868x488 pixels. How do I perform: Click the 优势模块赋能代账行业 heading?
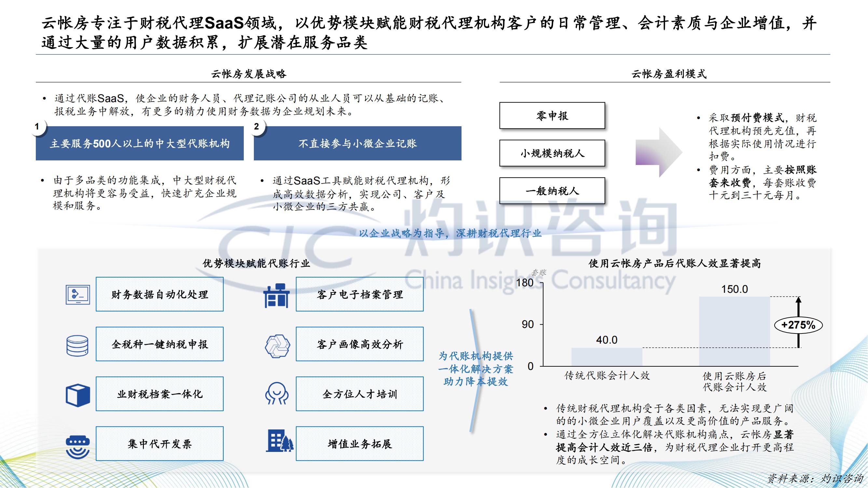pos(256,263)
